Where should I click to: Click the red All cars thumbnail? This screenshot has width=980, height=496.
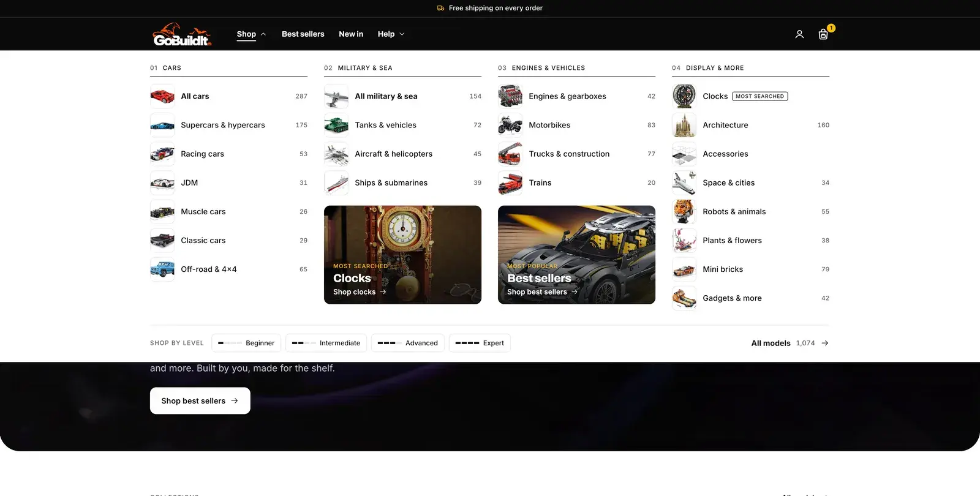[x=162, y=96]
